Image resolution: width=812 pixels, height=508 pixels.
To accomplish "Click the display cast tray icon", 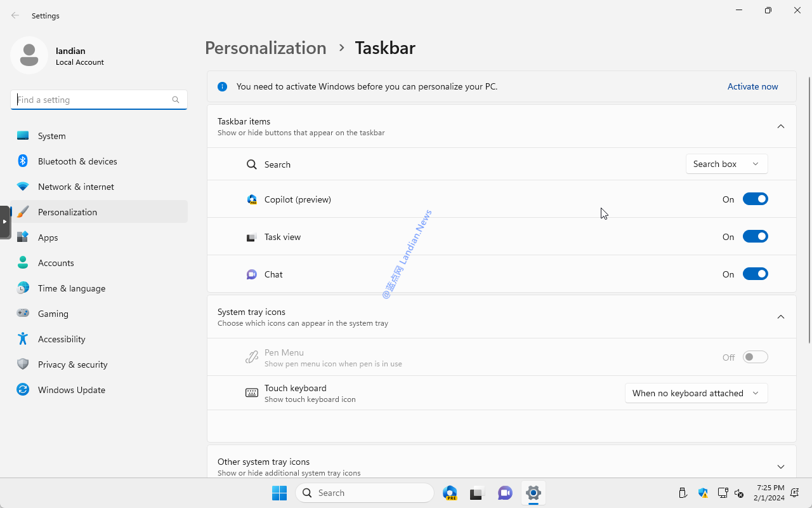I will click(722, 493).
